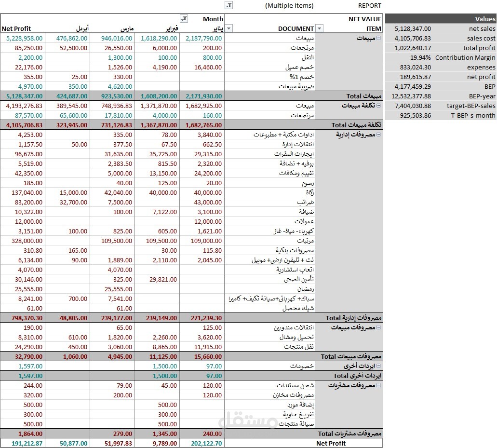Select the Month header cell

point(213,19)
